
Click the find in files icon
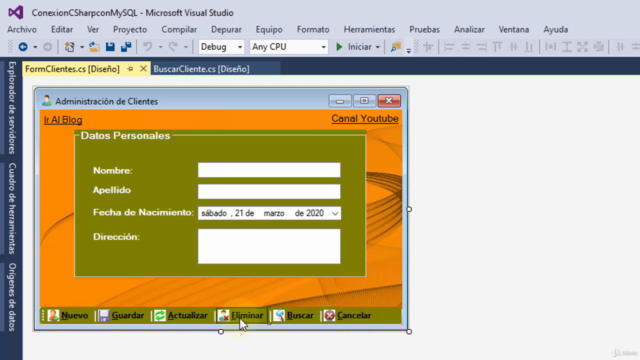pos(395,47)
